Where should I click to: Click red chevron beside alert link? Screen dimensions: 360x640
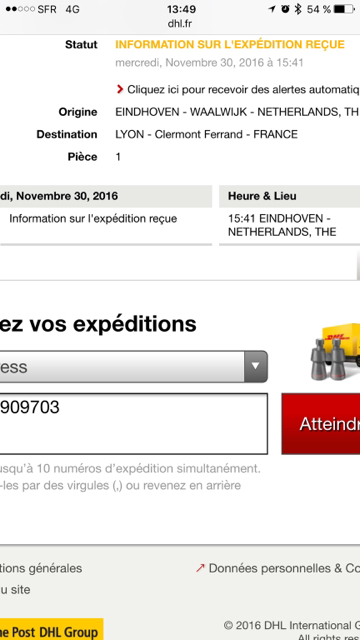pyautogui.click(x=120, y=89)
